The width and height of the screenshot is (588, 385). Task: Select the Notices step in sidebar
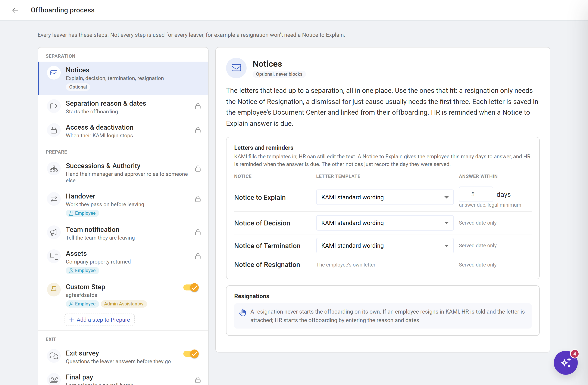click(123, 78)
